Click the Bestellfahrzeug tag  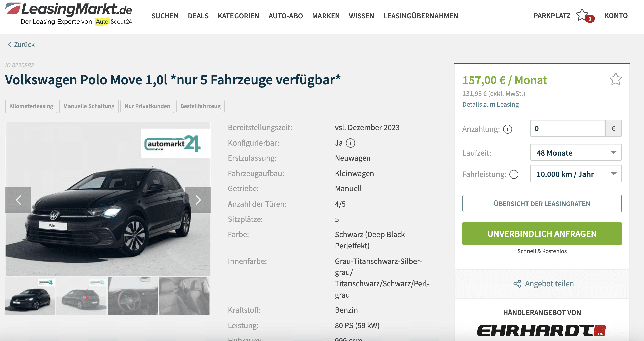pyautogui.click(x=200, y=106)
